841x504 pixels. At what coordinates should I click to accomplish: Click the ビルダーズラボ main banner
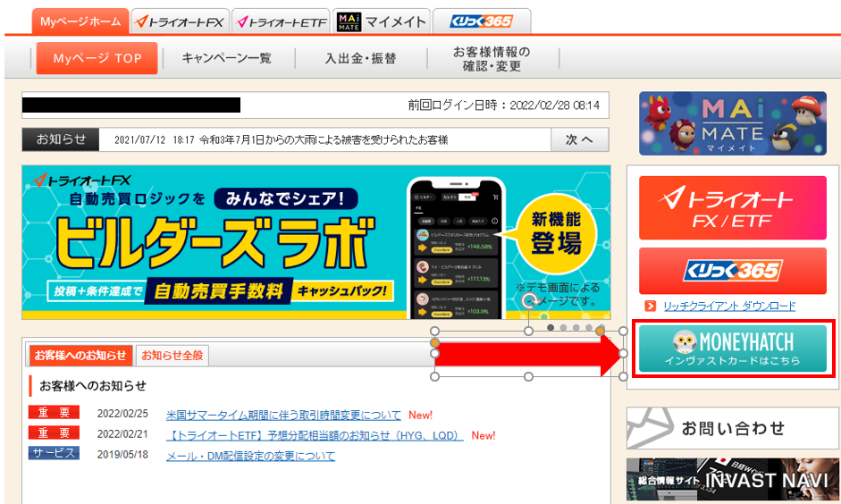point(315,242)
